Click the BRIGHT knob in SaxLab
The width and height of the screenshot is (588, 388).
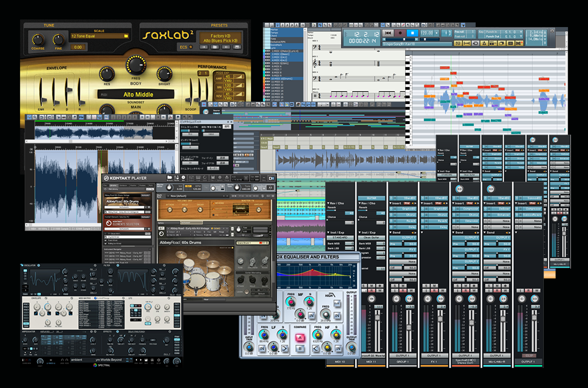(x=164, y=74)
